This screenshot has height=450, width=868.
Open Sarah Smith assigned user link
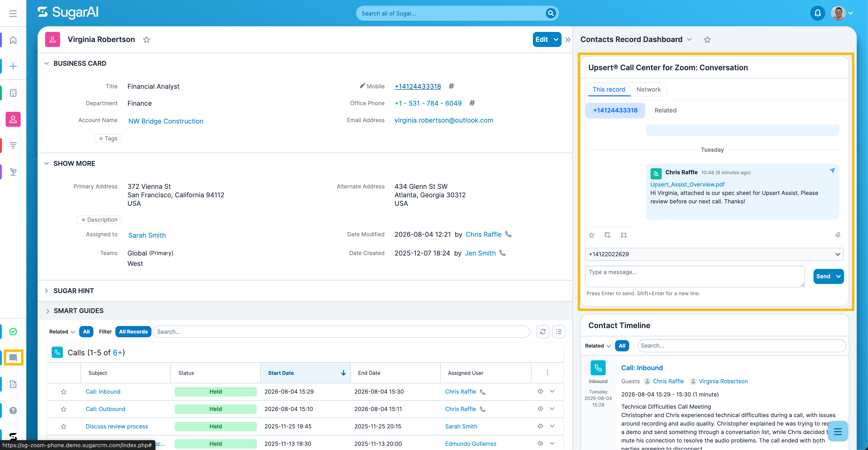coord(147,235)
